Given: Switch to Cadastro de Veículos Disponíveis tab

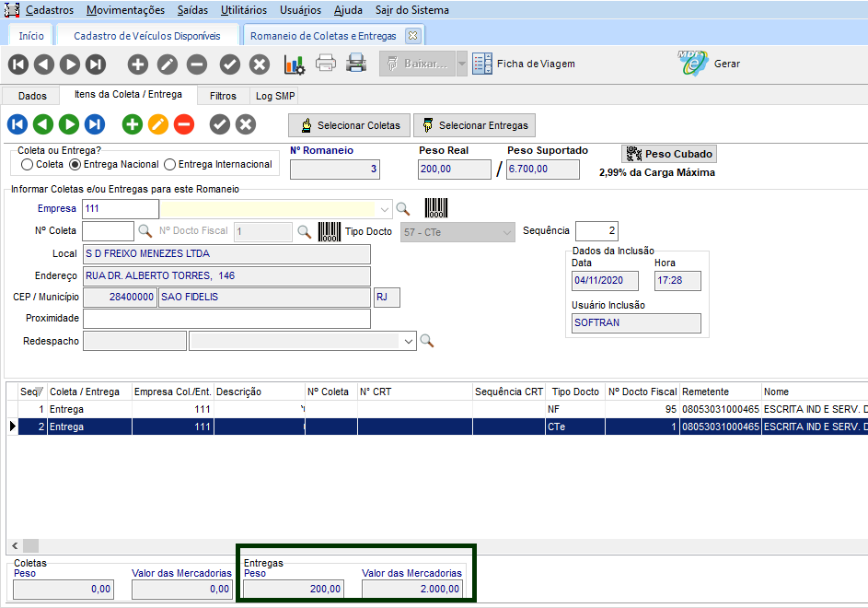Looking at the screenshot, I should pyautogui.click(x=147, y=36).
